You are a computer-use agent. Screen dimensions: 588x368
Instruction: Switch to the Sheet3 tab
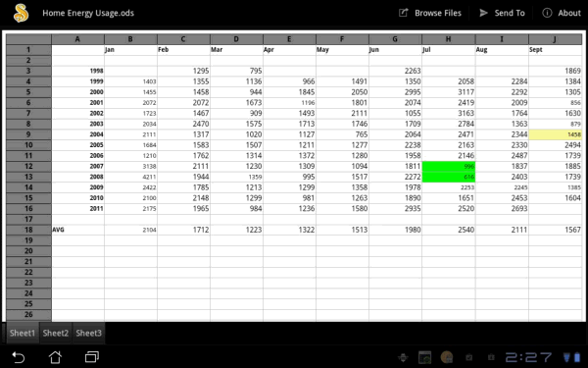[x=88, y=333]
